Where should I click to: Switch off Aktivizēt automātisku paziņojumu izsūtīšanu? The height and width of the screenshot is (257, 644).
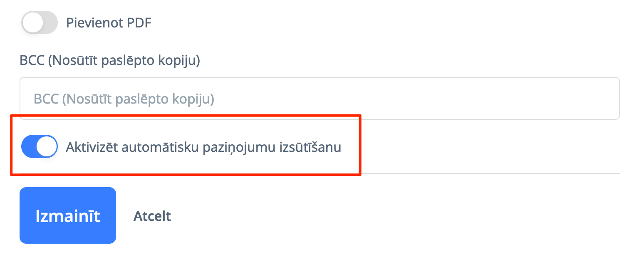(39, 146)
